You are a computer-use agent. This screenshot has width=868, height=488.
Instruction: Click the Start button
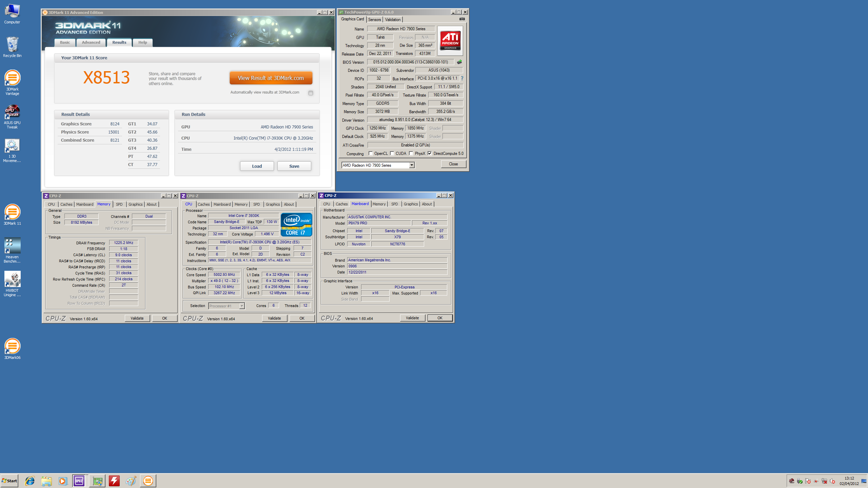tap(9, 481)
